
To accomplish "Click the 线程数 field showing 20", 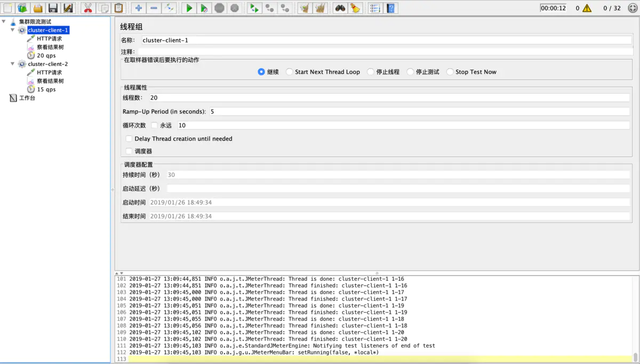I will (x=389, y=98).
